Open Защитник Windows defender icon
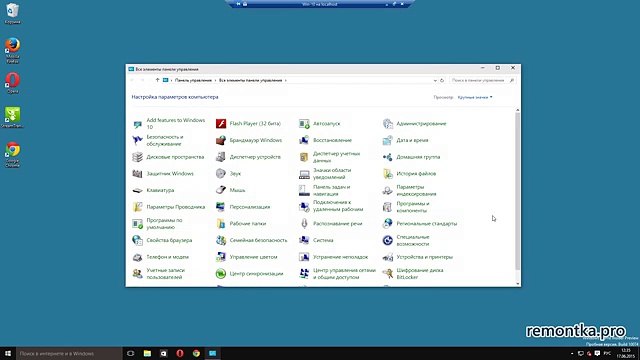The image size is (640, 360). click(x=138, y=173)
